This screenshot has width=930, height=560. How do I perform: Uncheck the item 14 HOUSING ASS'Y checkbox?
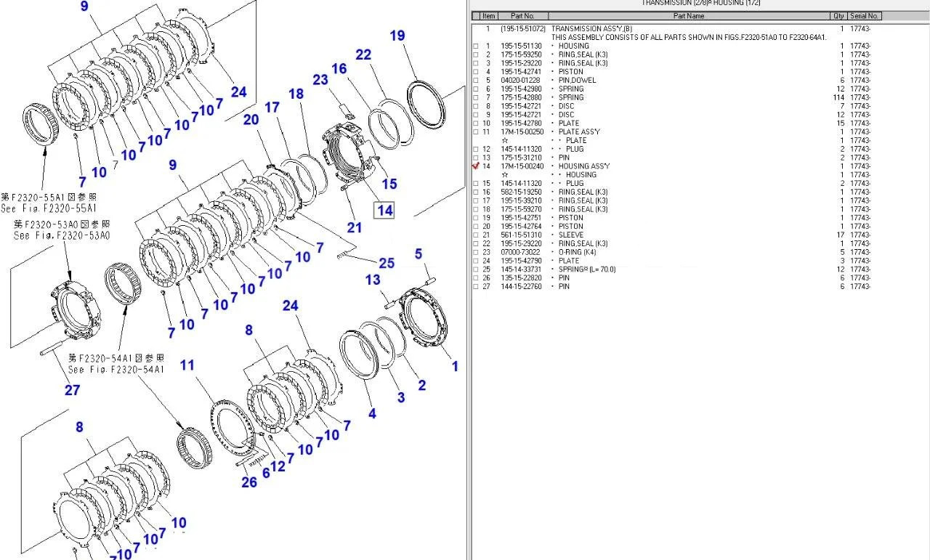coord(476,166)
